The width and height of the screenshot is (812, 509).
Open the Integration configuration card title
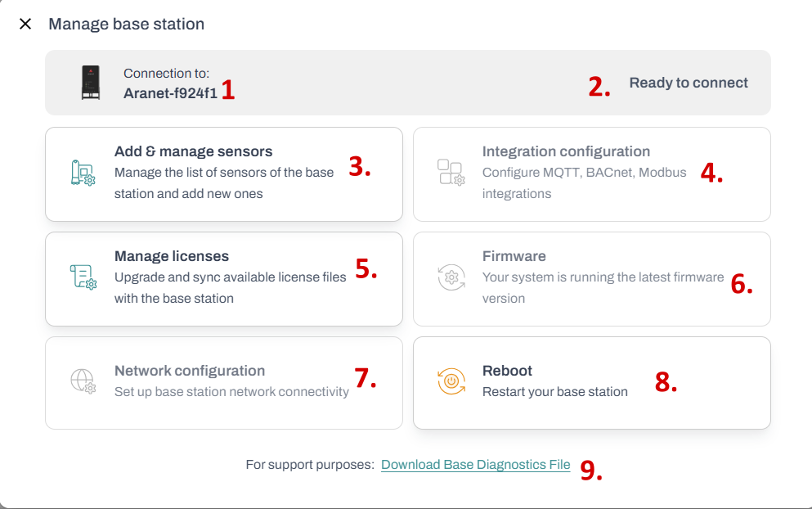tap(566, 151)
